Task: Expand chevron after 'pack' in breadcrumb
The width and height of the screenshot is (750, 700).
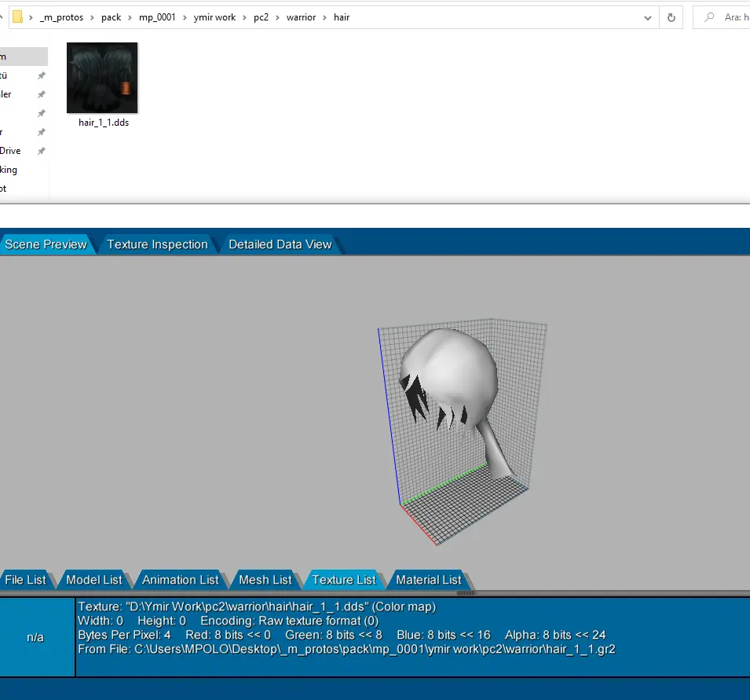Action: (x=130, y=17)
